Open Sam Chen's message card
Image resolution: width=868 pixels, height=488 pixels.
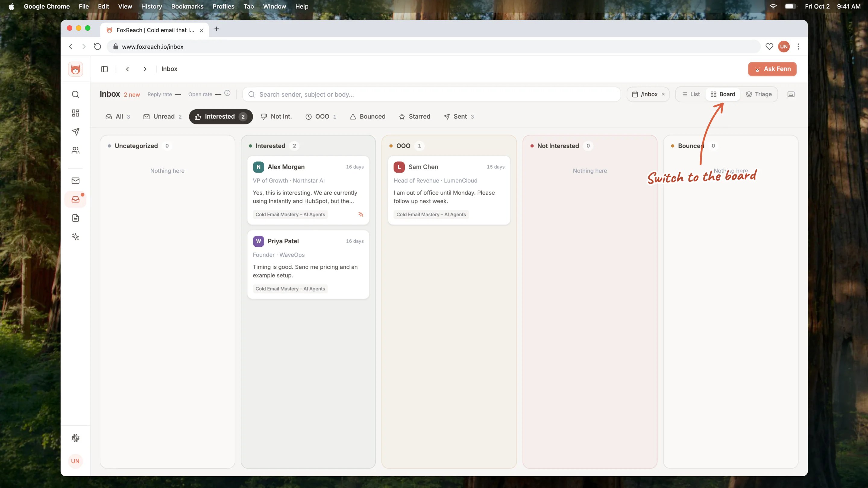[x=449, y=190]
